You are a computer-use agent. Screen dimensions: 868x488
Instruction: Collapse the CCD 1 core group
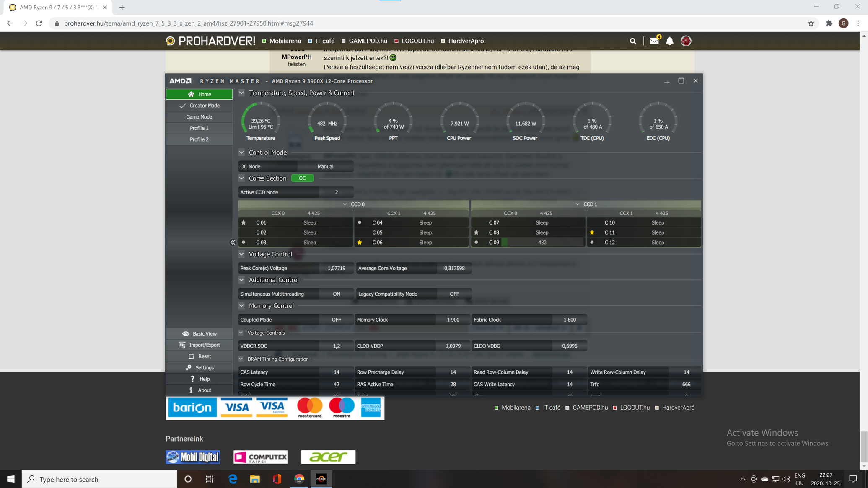[x=578, y=204]
